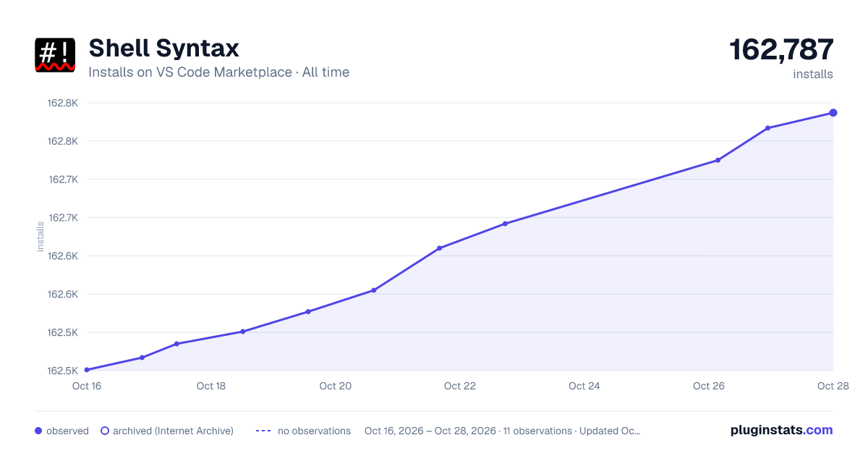This screenshot has height=456, width=868.
Task: Click the 'installs' label under the total
Action: 813,74
